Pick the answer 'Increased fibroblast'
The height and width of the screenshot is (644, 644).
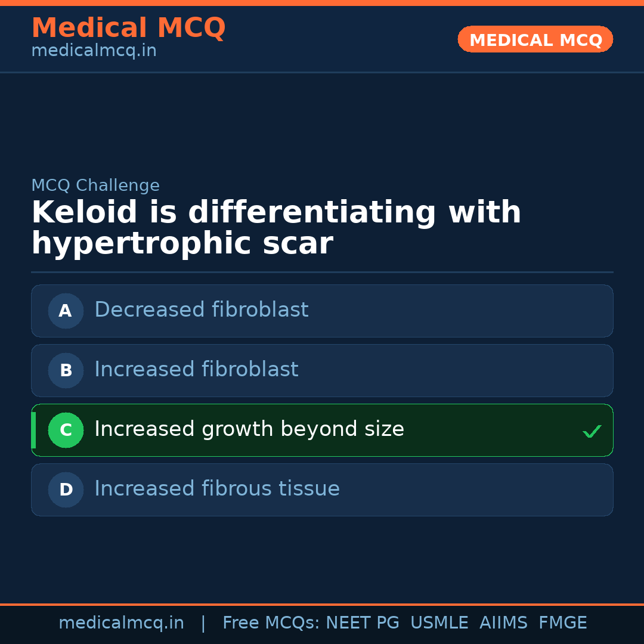tap(196, 370)
